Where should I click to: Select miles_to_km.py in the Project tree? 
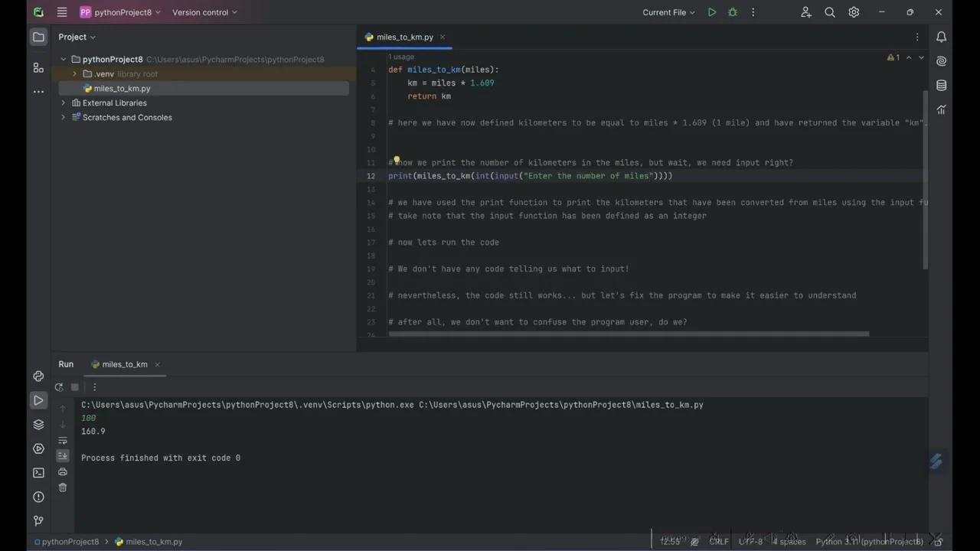coord(122,88)
